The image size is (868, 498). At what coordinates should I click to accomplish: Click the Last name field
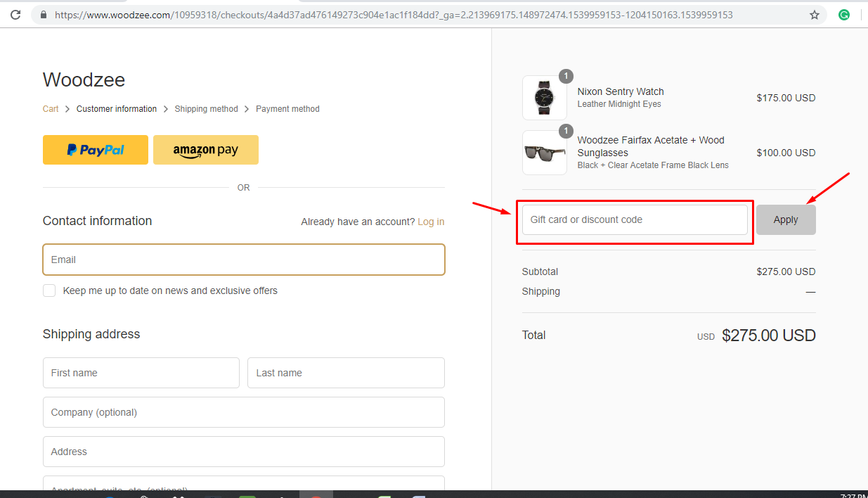[346, 373]
